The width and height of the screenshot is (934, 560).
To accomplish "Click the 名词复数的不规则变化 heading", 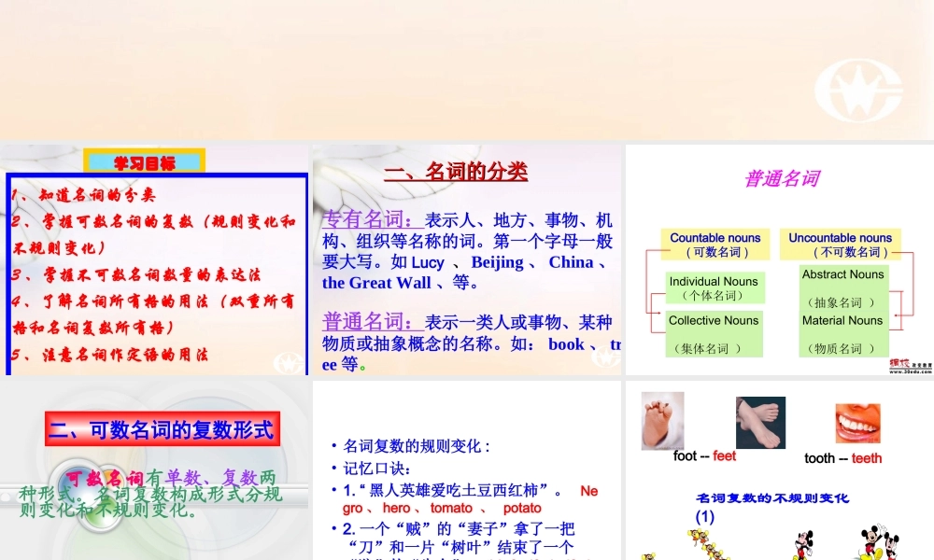I will tap(772, 498).
